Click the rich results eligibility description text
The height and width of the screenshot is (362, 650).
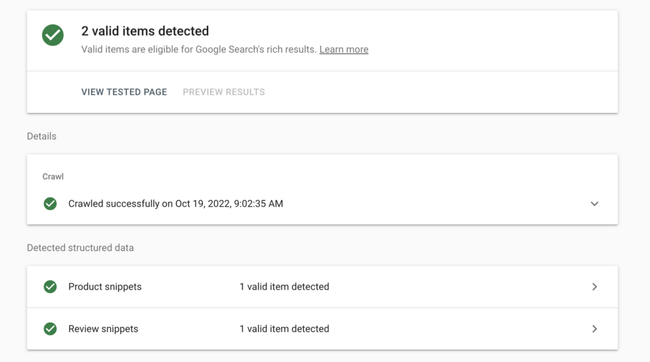[x=199, y=49]
